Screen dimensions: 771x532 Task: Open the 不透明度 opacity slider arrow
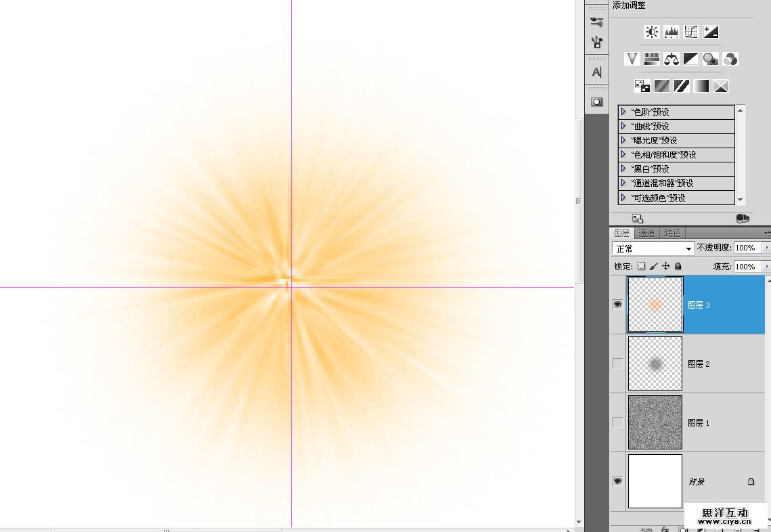[x=766, y=248]
